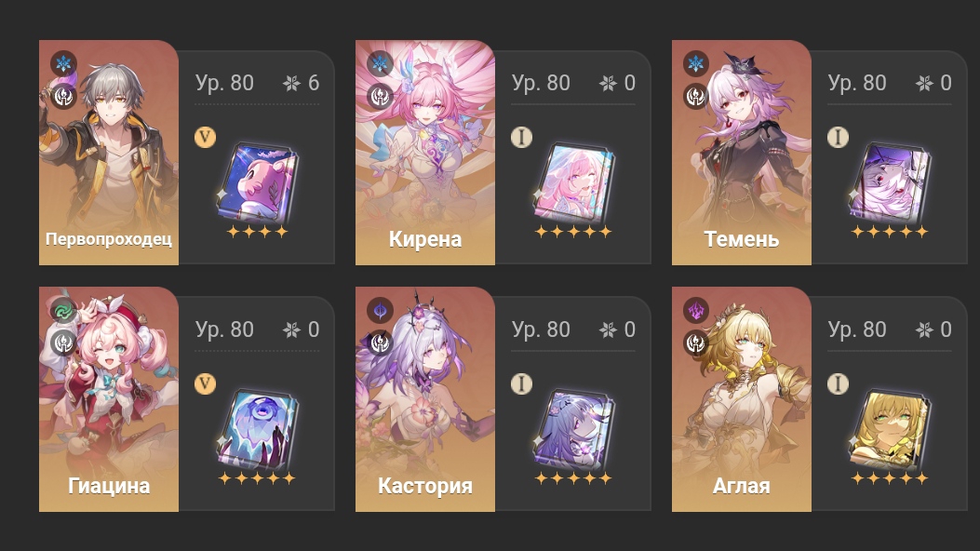This screenshot has height=551, width=980.
Task: Click the Ice element icon on Первопроходец card
Action: point(63,63)
